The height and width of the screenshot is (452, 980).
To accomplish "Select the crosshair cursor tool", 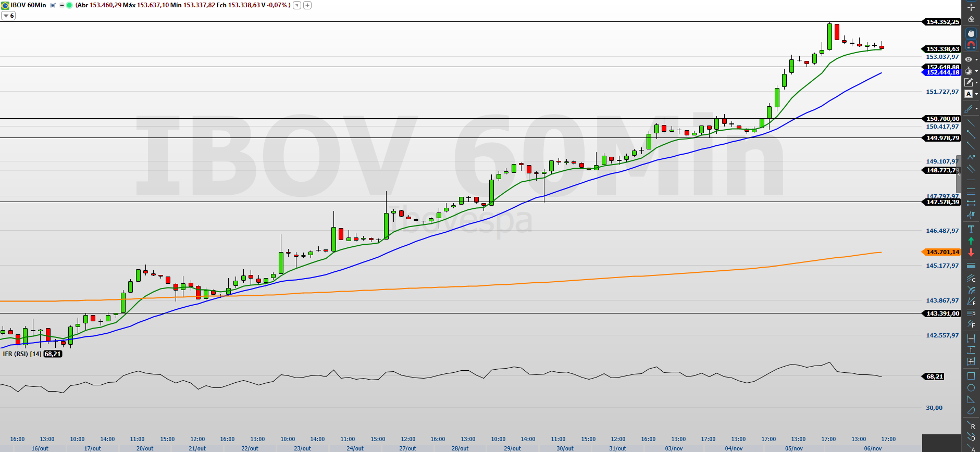I will click(971, 7).
